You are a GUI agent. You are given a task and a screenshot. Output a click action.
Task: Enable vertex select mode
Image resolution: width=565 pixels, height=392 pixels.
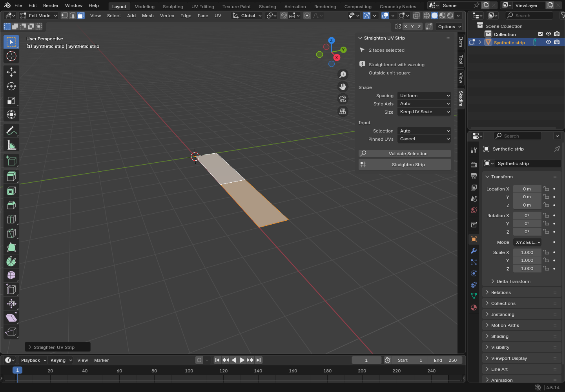click(65, 16)
